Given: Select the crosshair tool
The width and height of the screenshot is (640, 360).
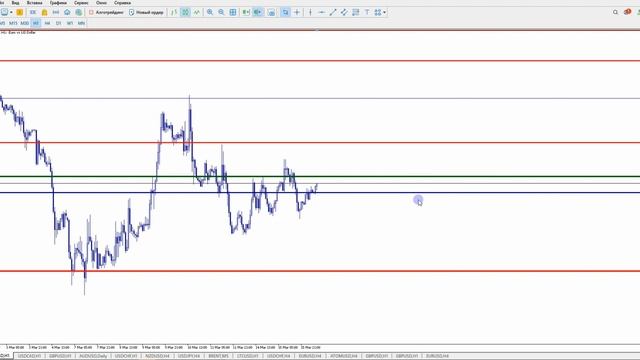Looking at the screenshot, I should 297,12.
